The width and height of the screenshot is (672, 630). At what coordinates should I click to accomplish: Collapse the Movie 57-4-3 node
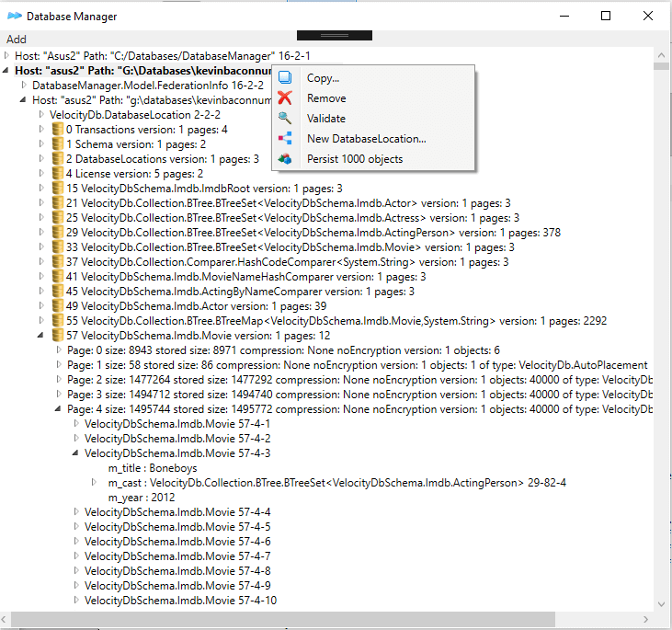point(76,453)
